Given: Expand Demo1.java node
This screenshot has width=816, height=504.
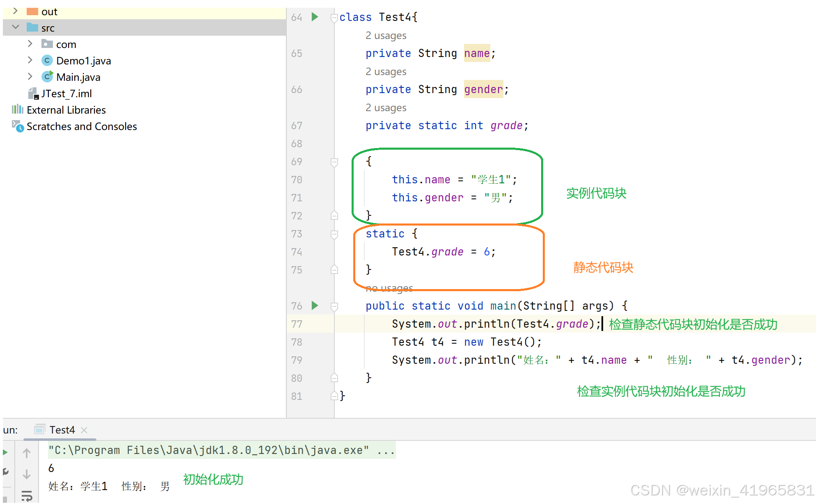Looking at the screenshot, I should click(x=30, y=60).
